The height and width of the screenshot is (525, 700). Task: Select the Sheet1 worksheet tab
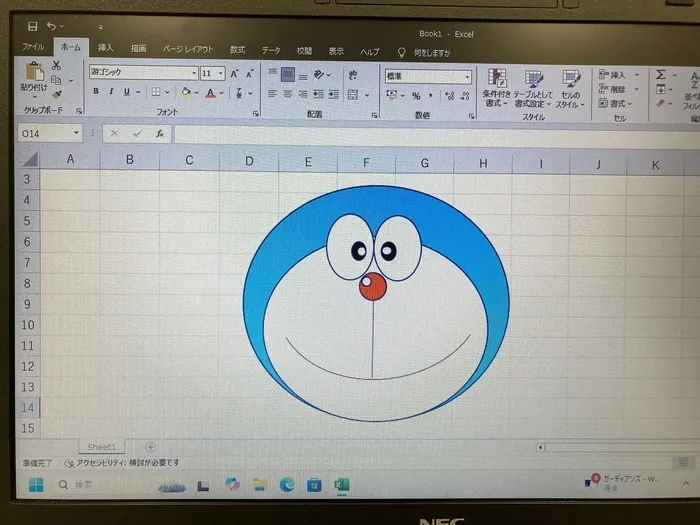101,446
